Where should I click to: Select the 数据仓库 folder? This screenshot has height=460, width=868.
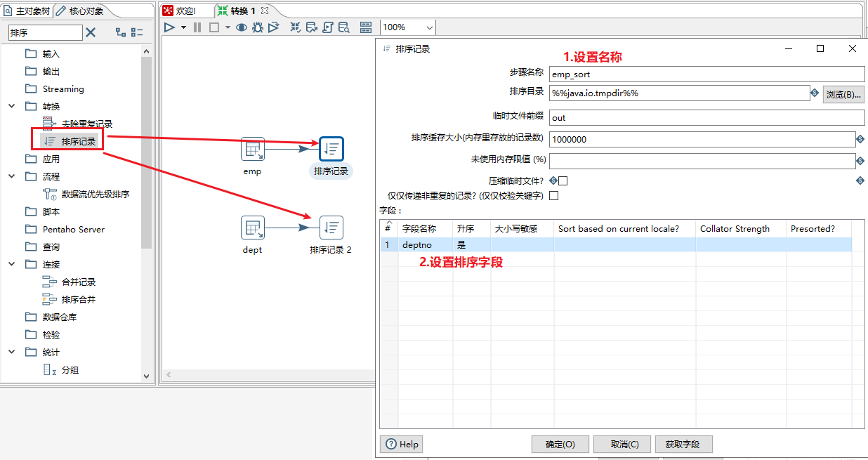tap(60, 317)
